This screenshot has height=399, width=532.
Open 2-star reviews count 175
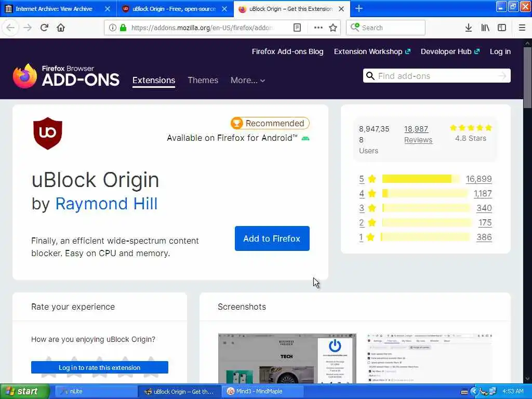485,222
